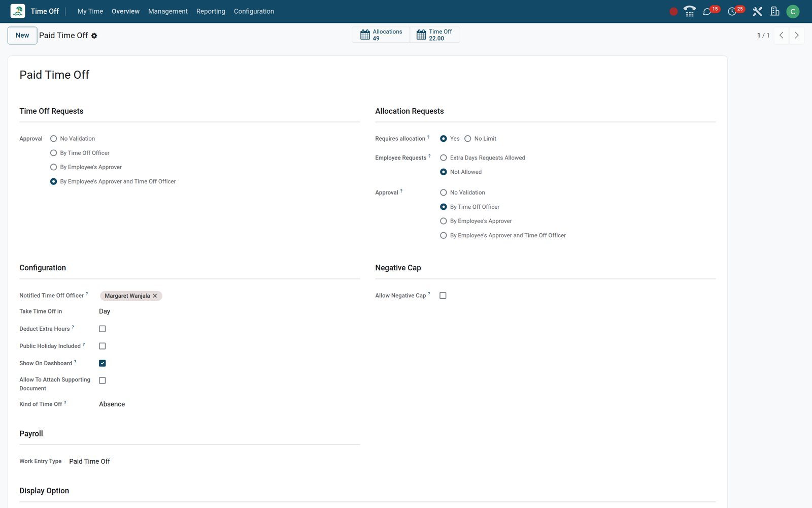Open the Configuration menu
Viewport: 812px width, 508px height.
(254, 11)
